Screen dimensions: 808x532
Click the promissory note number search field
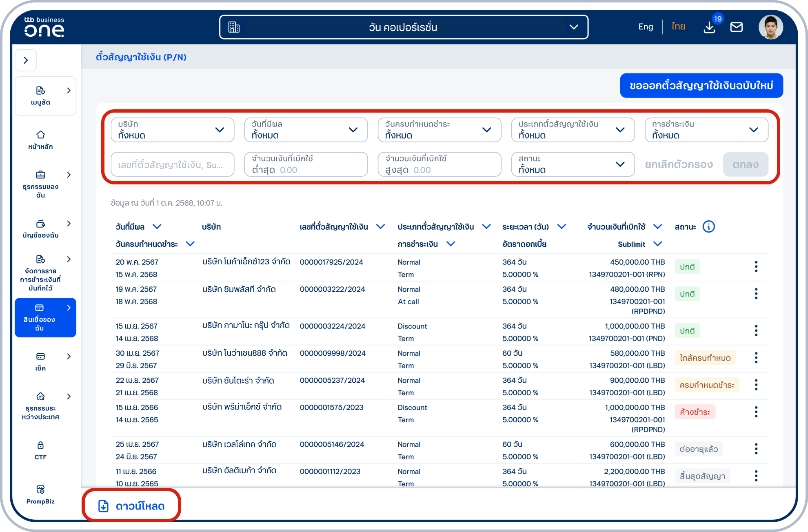tap(172, 165)
